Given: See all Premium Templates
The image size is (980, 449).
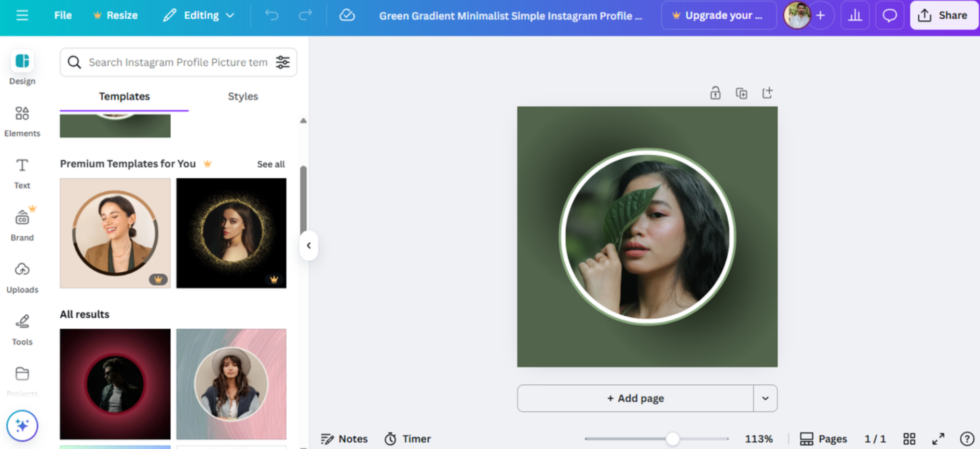Looking at the screenshot, I should point(271,164).
